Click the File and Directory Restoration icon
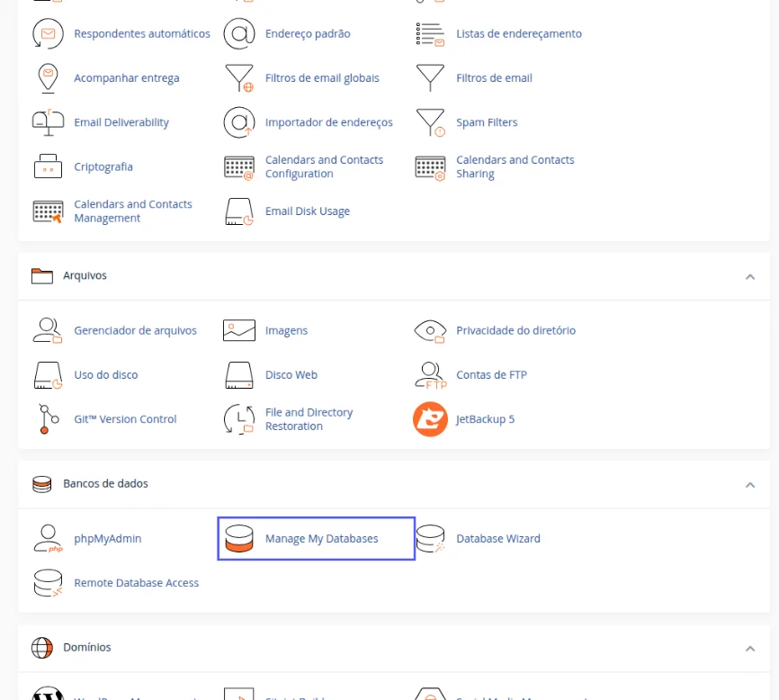 click(x=239, y=419)
